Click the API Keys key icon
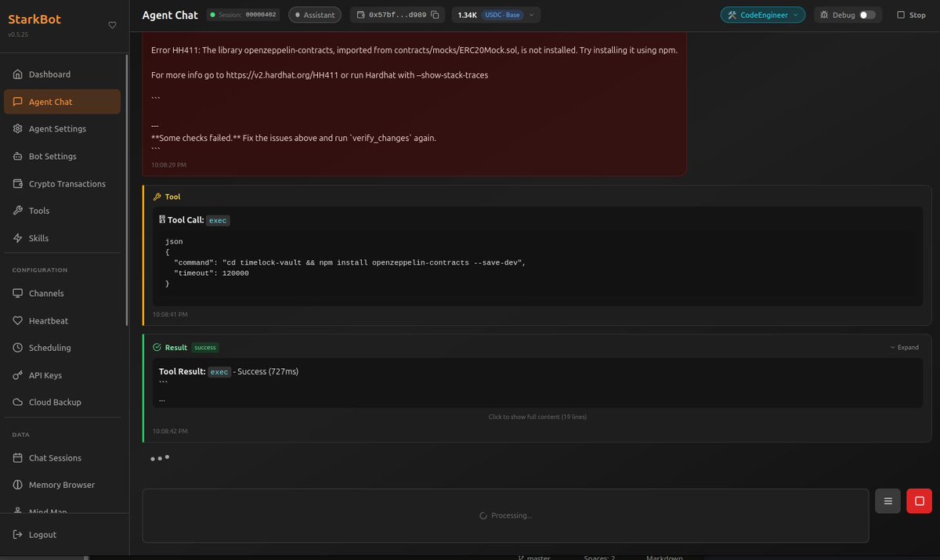The image size is (940, 560). click(x=18, y=375)
